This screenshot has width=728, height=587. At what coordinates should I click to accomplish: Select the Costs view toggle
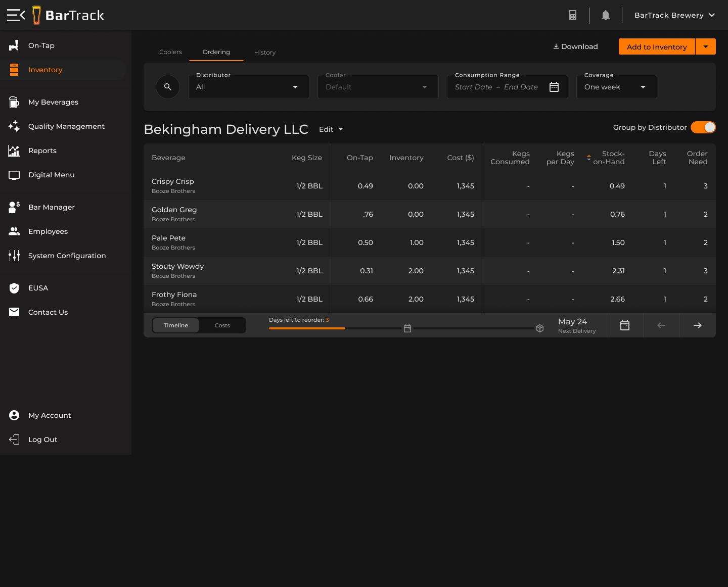point(222,325)
